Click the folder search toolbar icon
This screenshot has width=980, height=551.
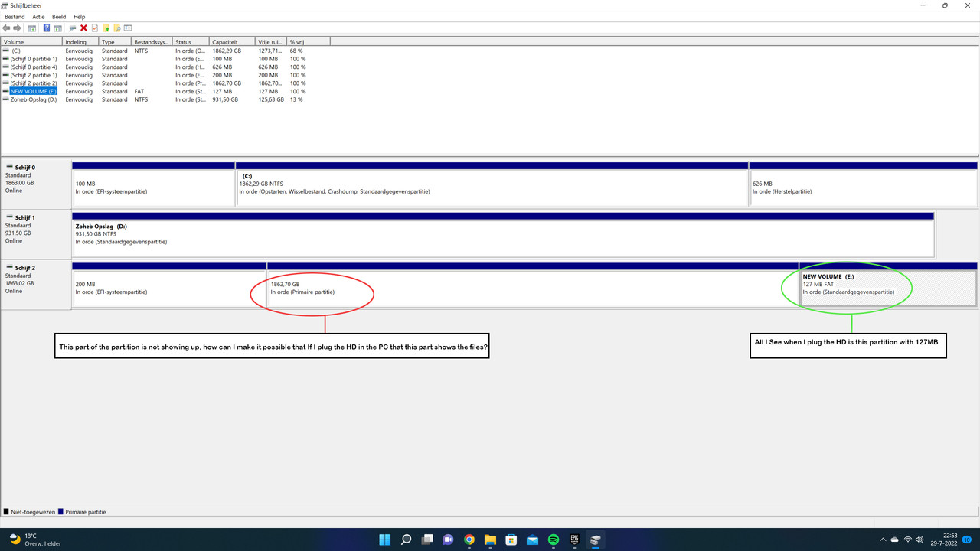[117, 28]
